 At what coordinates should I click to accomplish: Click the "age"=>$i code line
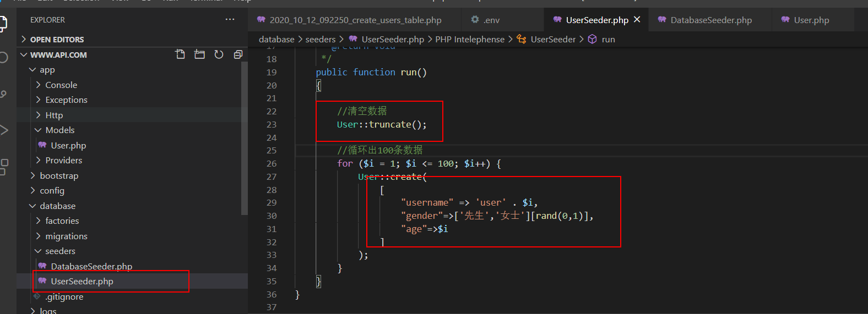(425, 229)
